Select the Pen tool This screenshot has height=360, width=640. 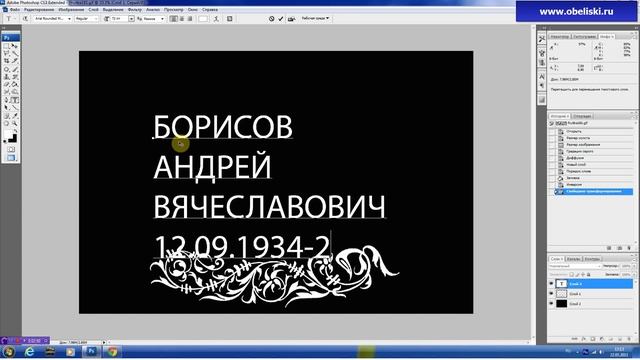7,100
